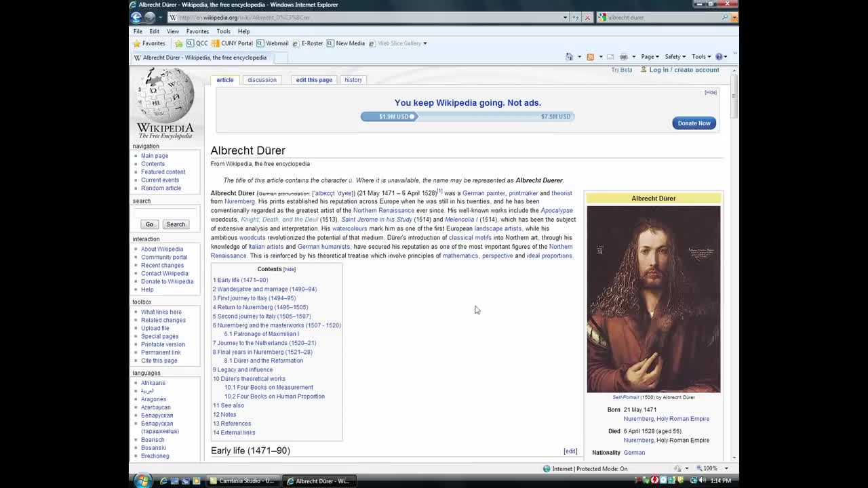
Task: Click the Dürer self-portrait image
Action: [654, 299]
